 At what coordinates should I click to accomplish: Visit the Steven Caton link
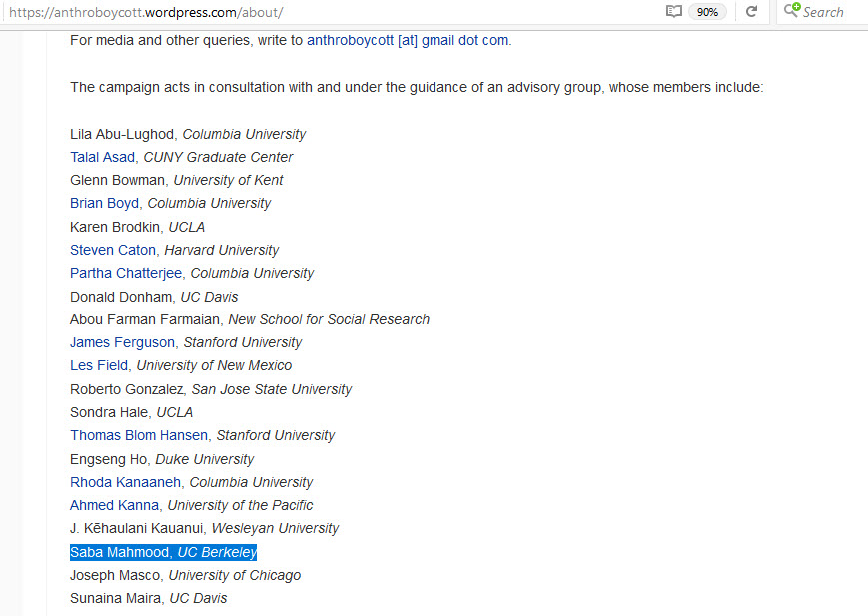click(x=113, y=250)
